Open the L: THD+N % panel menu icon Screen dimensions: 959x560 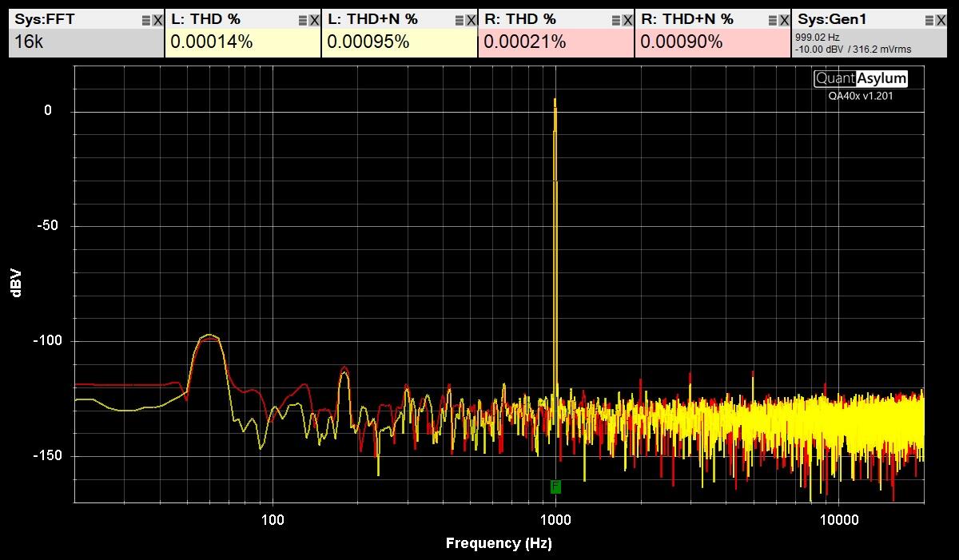coord(459,20)
